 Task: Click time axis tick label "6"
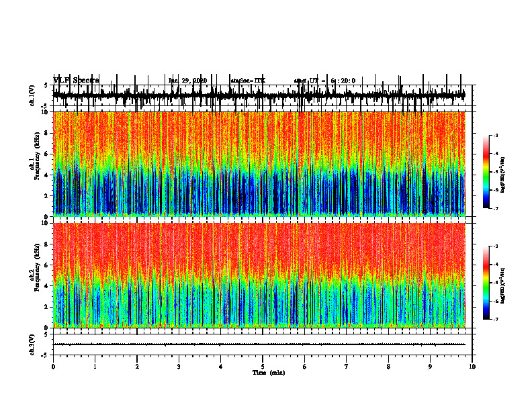(304, 367)
